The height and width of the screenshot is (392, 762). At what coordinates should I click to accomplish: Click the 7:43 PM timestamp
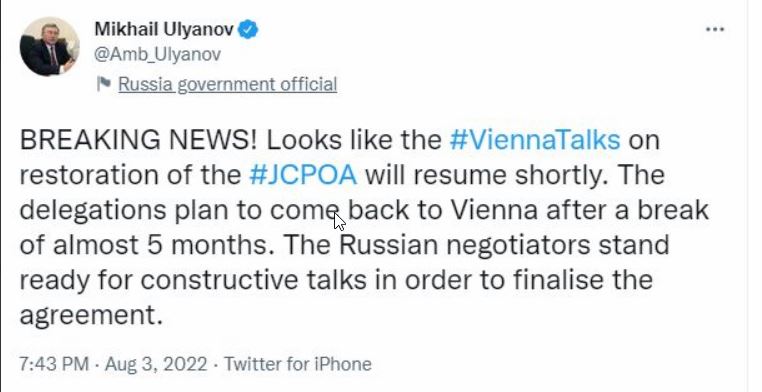pos(54,364)
